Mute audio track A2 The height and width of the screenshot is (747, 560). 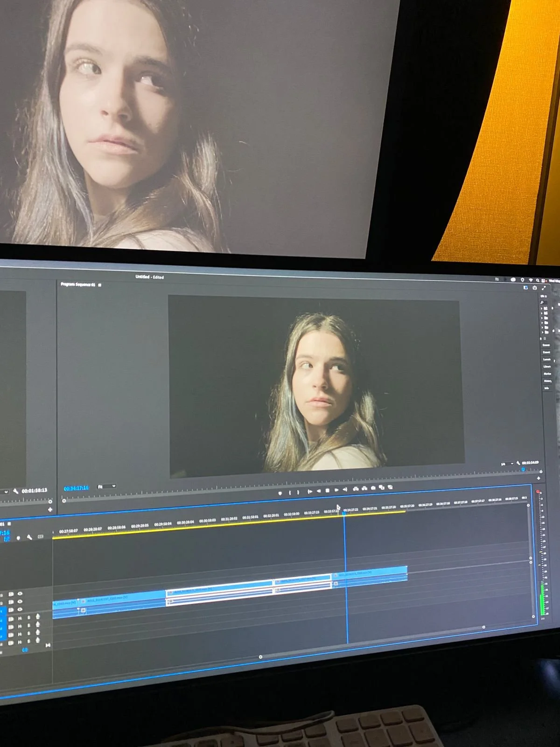[x=20, y=626]
